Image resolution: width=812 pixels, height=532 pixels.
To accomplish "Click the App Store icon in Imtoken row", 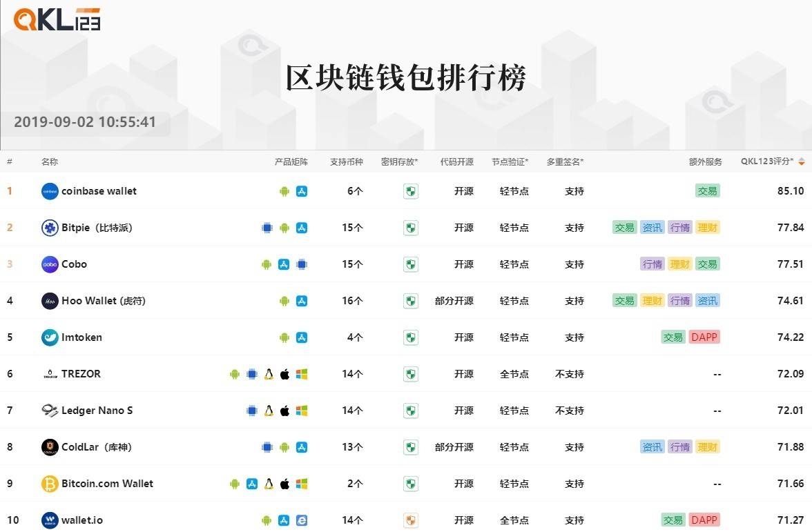I will (x=302, y=337).
